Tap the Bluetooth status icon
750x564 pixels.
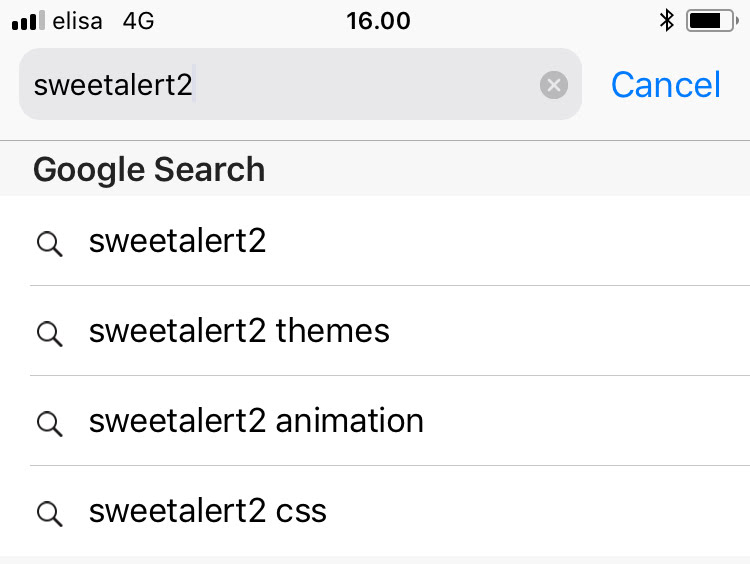(x=667, y=20)
